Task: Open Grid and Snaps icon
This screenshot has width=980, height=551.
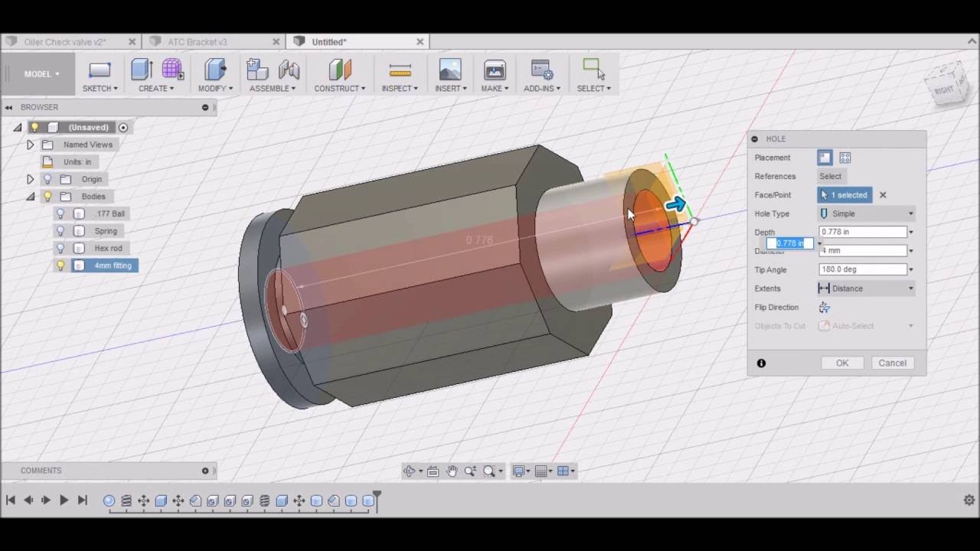Action: point(541,471)
